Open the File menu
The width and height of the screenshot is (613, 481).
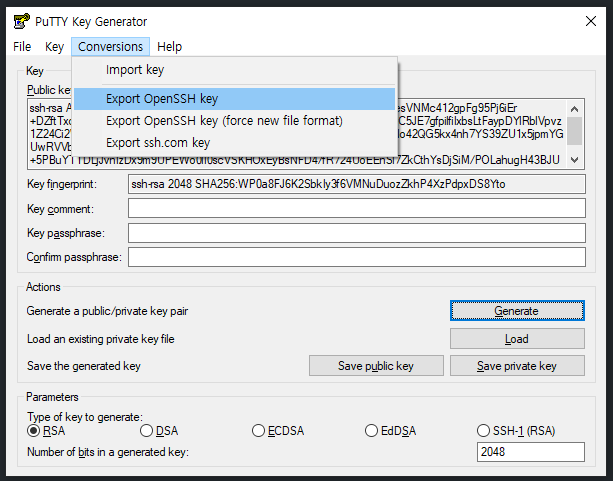point(22,47)
